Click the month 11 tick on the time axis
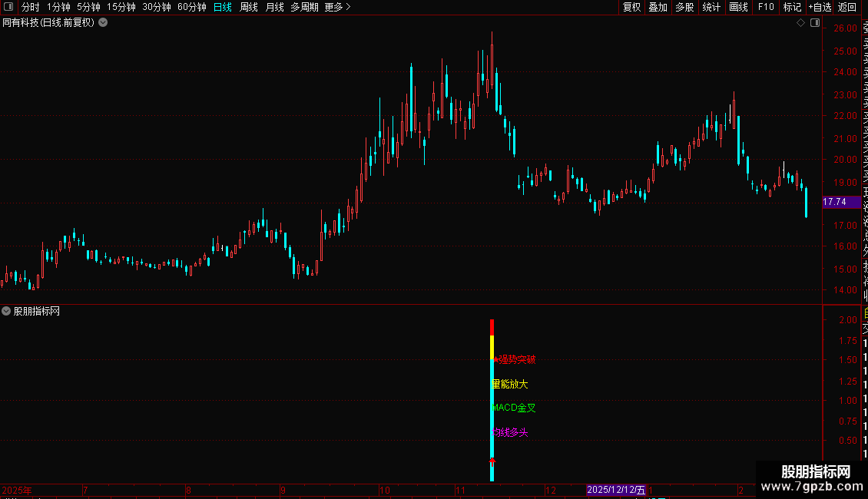Viewport: 868px width, 499px height. (x=460, y=490)
